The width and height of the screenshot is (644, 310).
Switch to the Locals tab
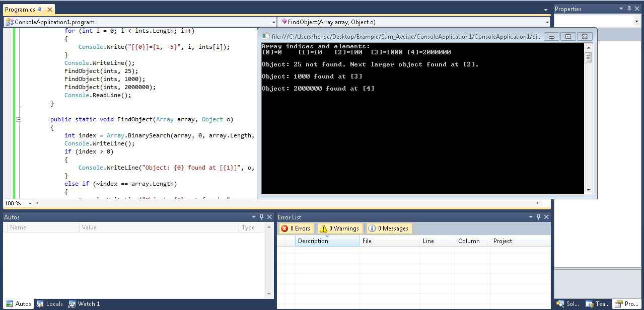50,304
